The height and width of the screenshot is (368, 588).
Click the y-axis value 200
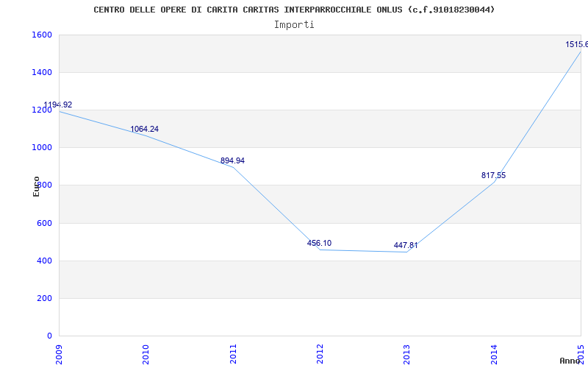pyautogui.click(x=44, y=298)
